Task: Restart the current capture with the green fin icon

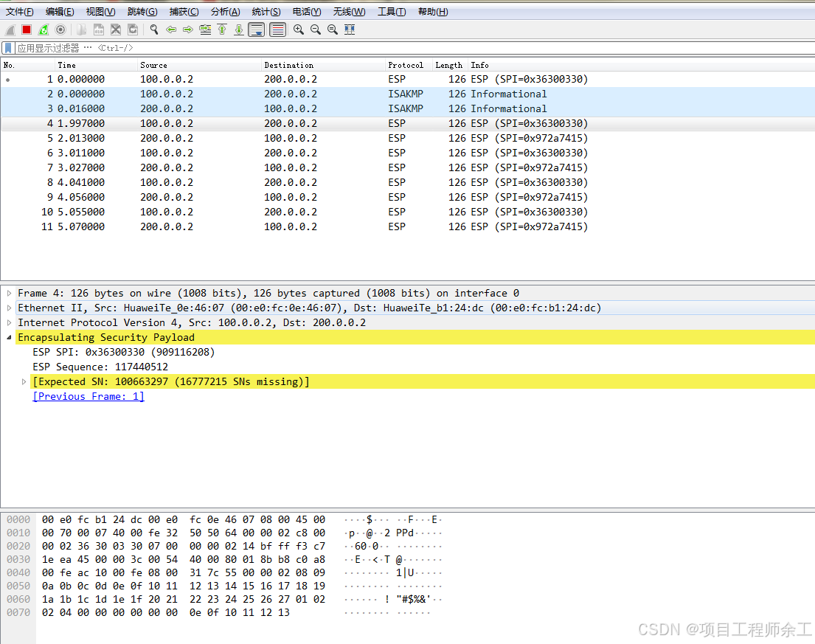Action: [x=44, y=30]
